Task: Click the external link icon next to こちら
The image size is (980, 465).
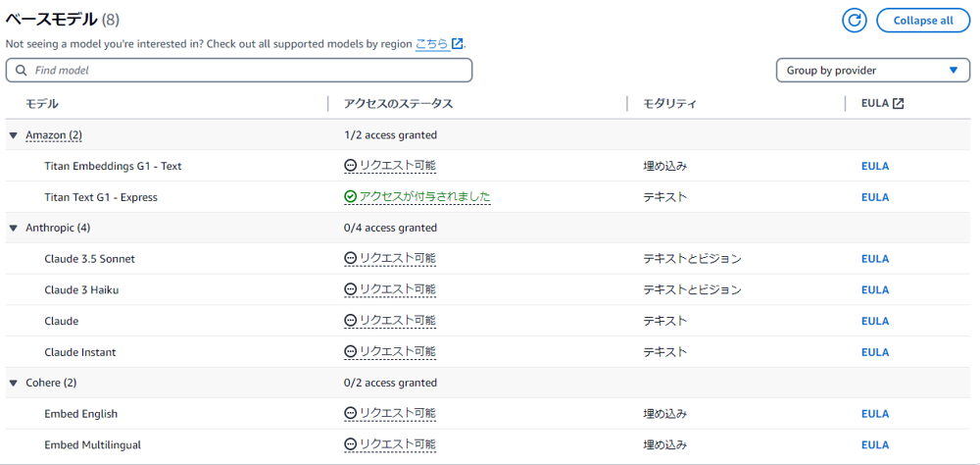Action: [x=458, y=44]
